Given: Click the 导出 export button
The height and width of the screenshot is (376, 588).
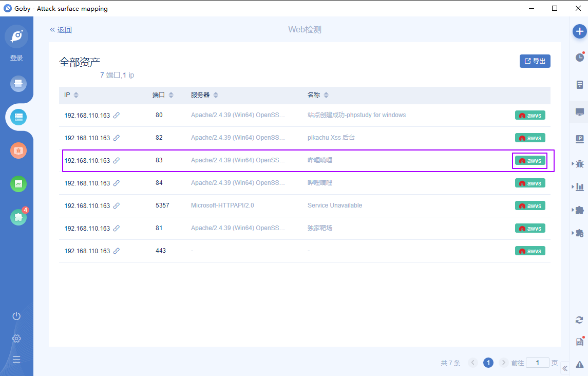Looking at the screenshot, I should point(535,61).
